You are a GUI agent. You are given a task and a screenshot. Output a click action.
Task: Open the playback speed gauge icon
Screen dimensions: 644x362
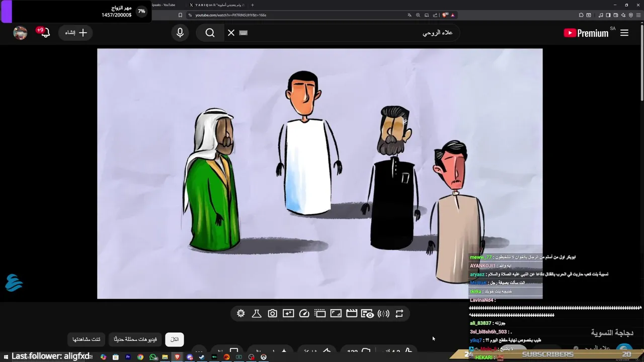[304, 314]
